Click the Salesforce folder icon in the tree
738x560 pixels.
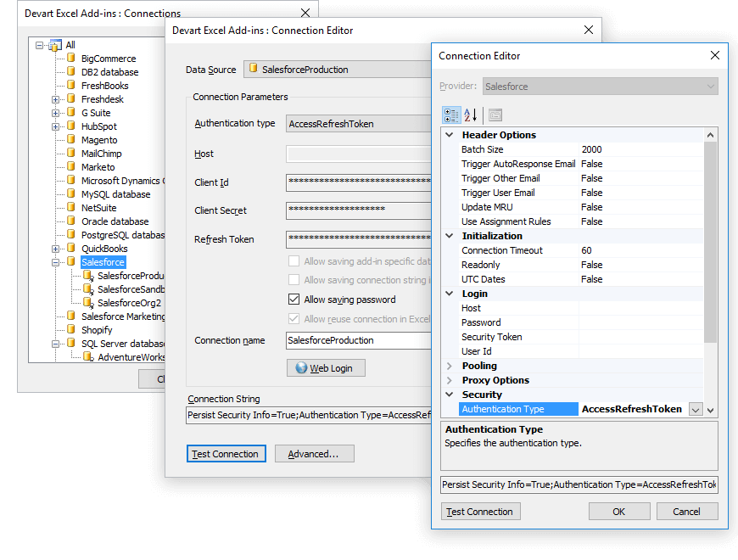pyautogui.click(x=71, y=261)
